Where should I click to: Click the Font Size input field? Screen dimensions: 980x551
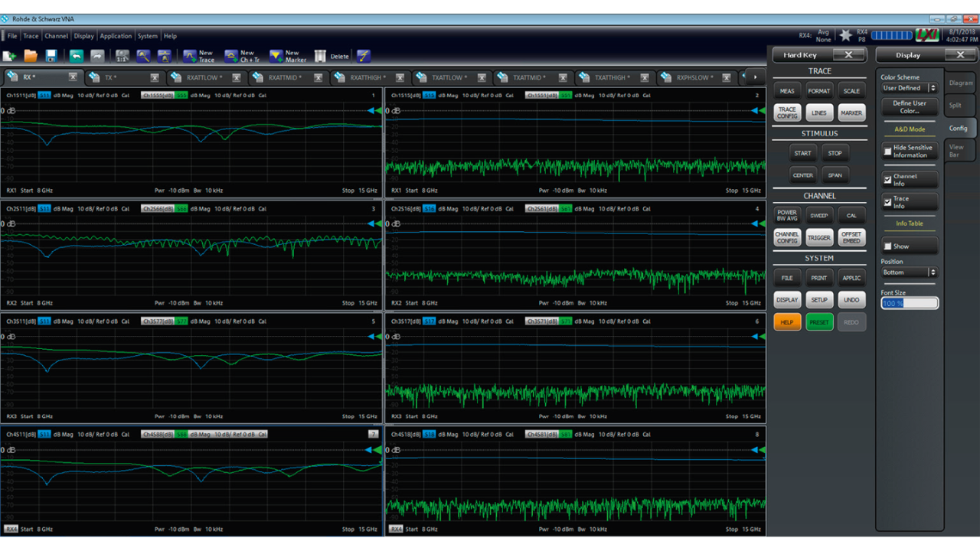[910, 304]
